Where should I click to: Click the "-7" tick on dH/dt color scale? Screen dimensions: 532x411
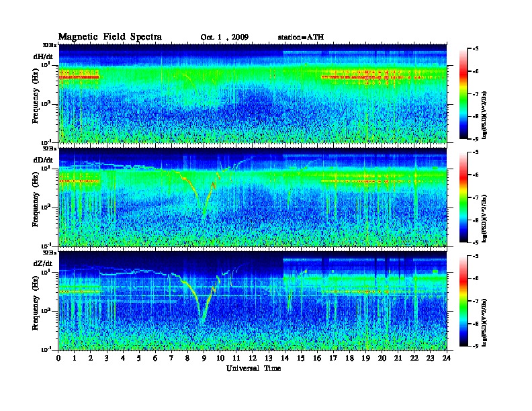[476, 94]
